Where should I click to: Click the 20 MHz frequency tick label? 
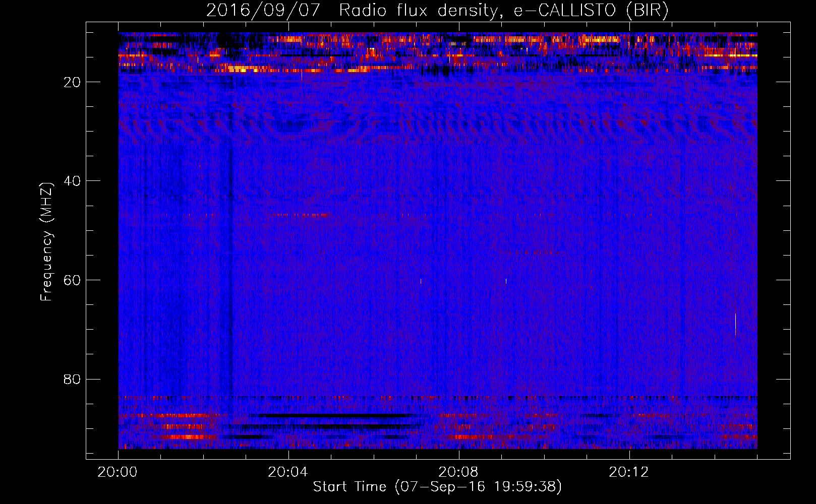[x=73, y=82]
